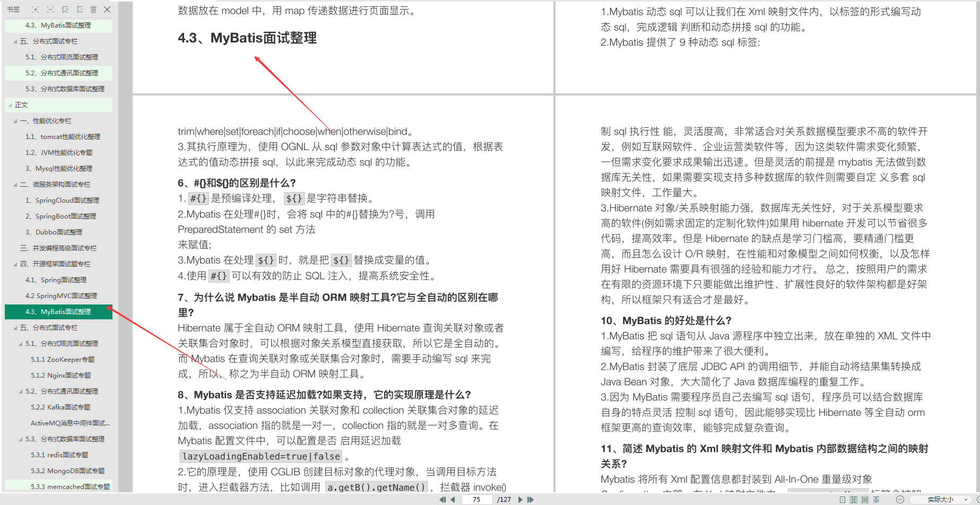Click heading 8、Mybatis 是否支持延迟加载
This screenshot has height=505, width=980.
click(x=324, y=395)
